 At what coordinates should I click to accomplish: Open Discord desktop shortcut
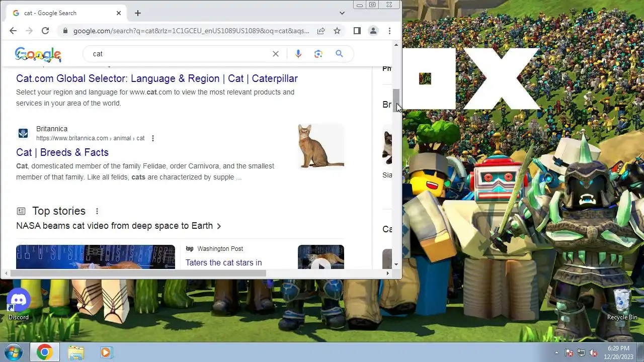coord(19,304)
